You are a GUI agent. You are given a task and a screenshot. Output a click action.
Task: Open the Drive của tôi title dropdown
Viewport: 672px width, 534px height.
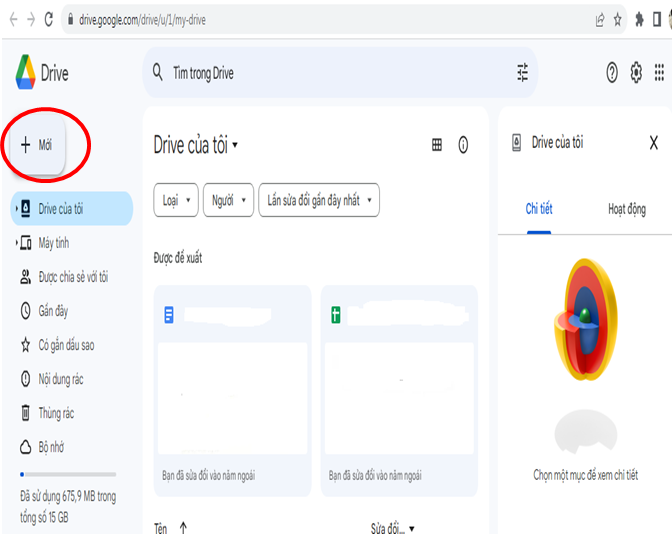pos(195,145)
